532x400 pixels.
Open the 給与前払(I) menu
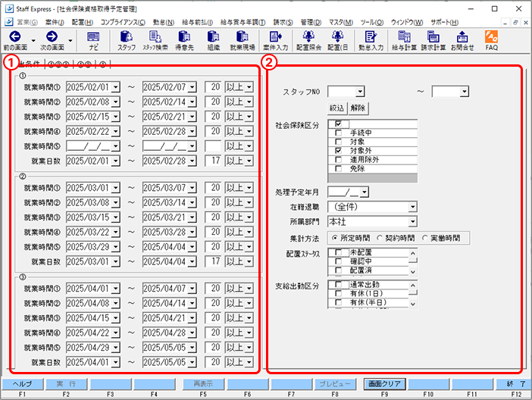pos(197,23)
